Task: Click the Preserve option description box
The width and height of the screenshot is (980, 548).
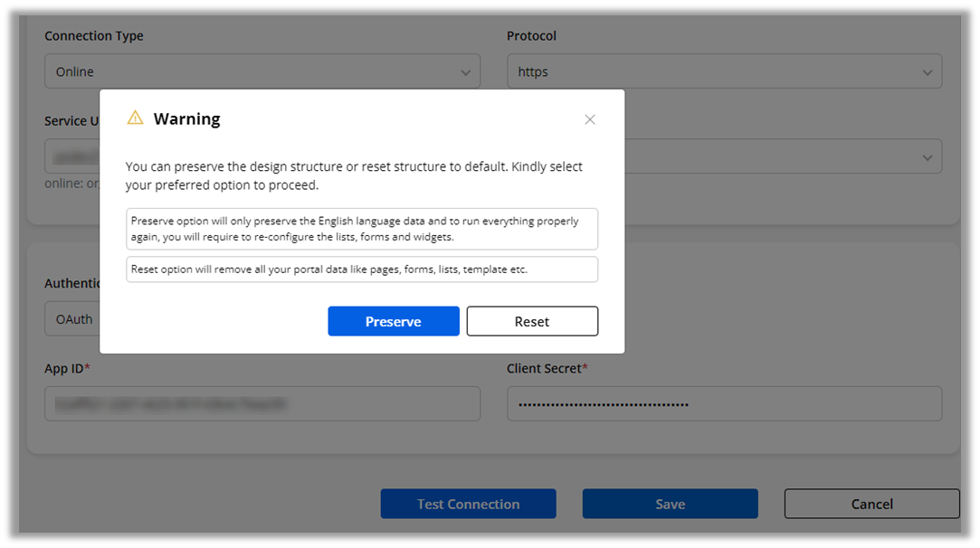Action: point(362,229)
